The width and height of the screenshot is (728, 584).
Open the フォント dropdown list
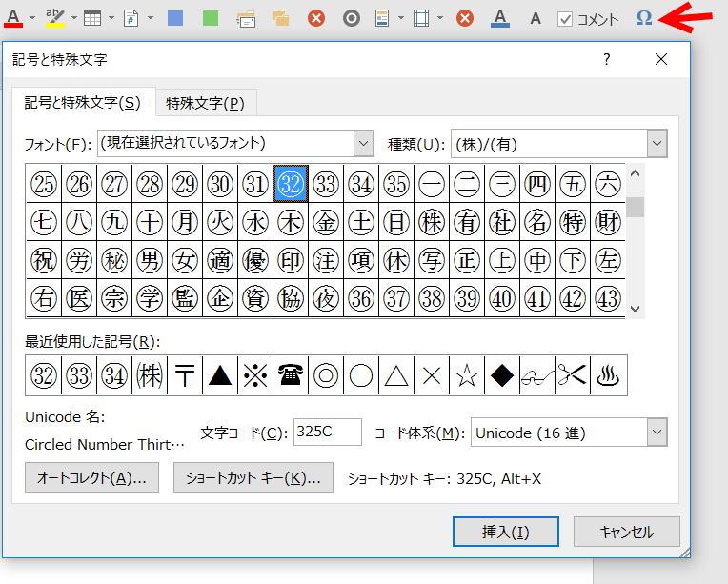363,144
